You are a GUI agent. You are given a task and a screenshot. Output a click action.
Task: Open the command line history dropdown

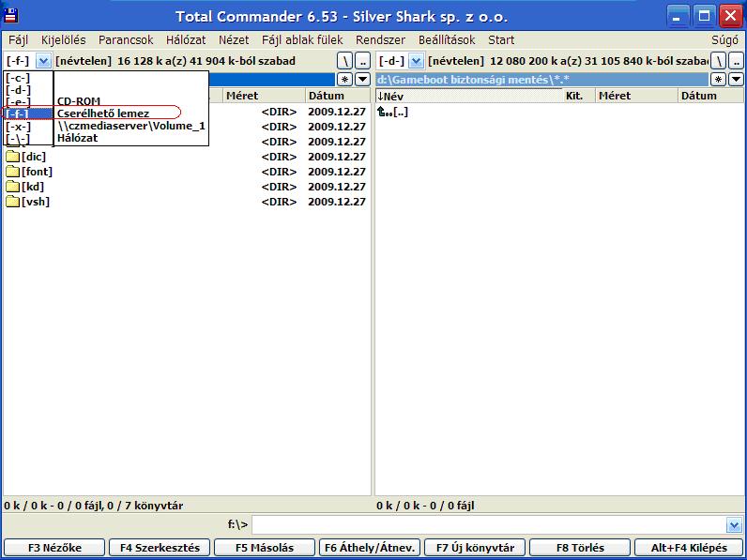coord(734,525)
